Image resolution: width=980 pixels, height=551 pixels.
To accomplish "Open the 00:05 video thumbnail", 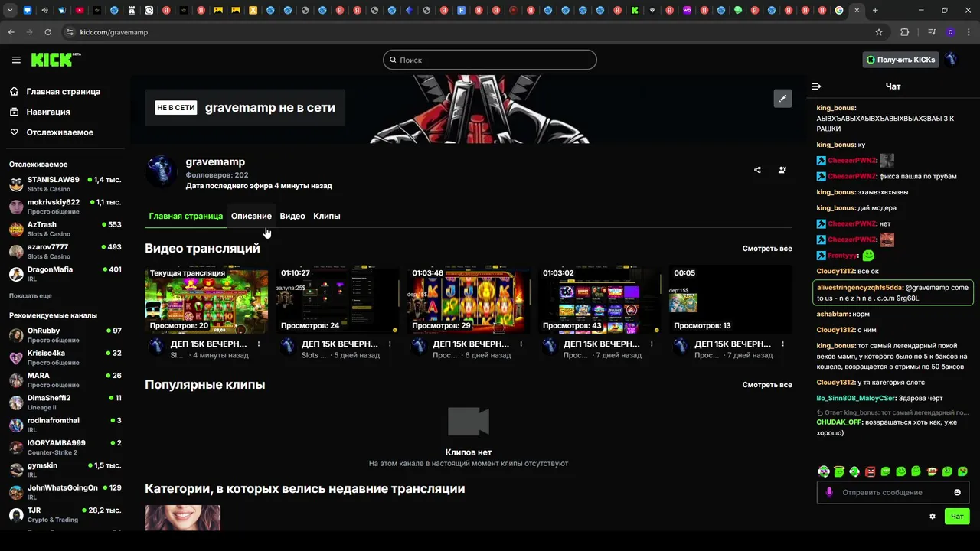I will coord(730,299).
